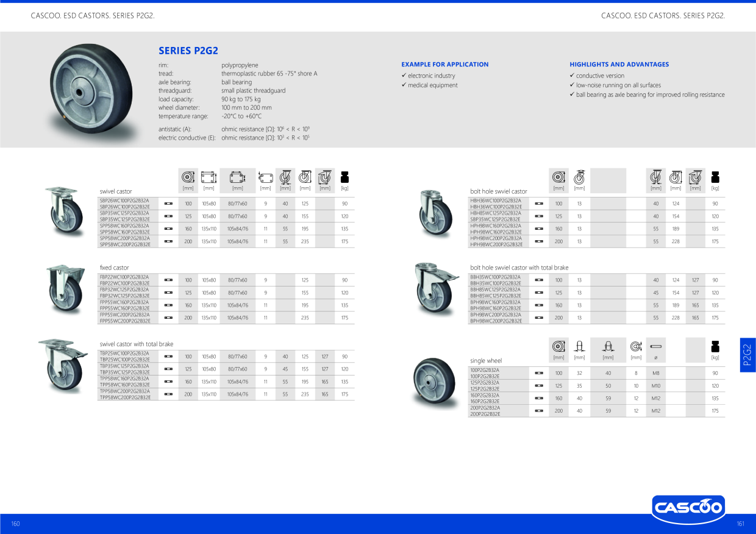Viewport: 756px width, 534px height.
Task: Click part number HBH36WC100P2G2B32A
Action: tap(496, 201)
